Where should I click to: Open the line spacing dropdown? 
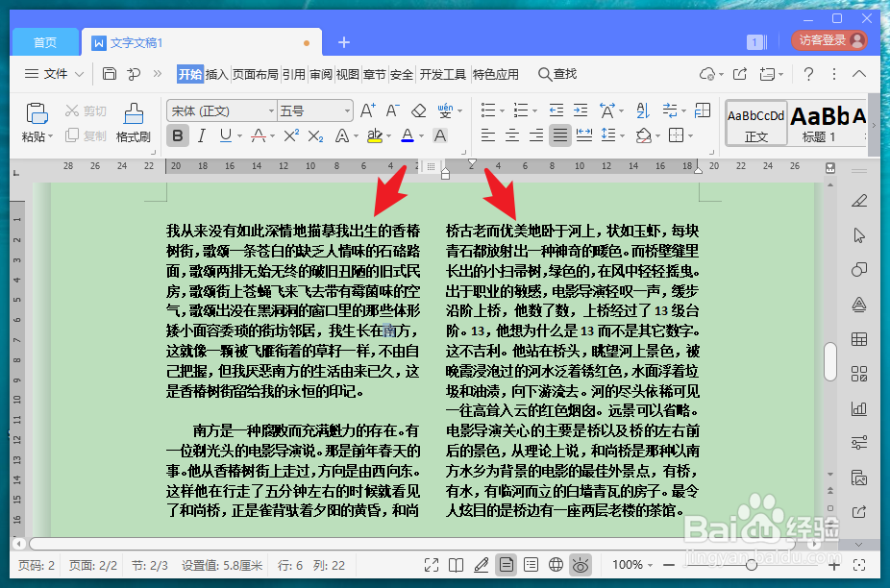pyautogui.click(x=621, y=135)
